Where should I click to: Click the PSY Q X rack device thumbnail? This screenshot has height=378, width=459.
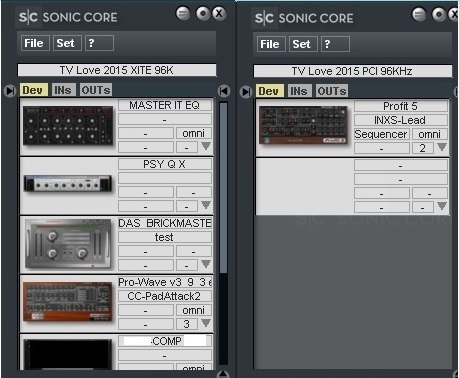point(68,183)
